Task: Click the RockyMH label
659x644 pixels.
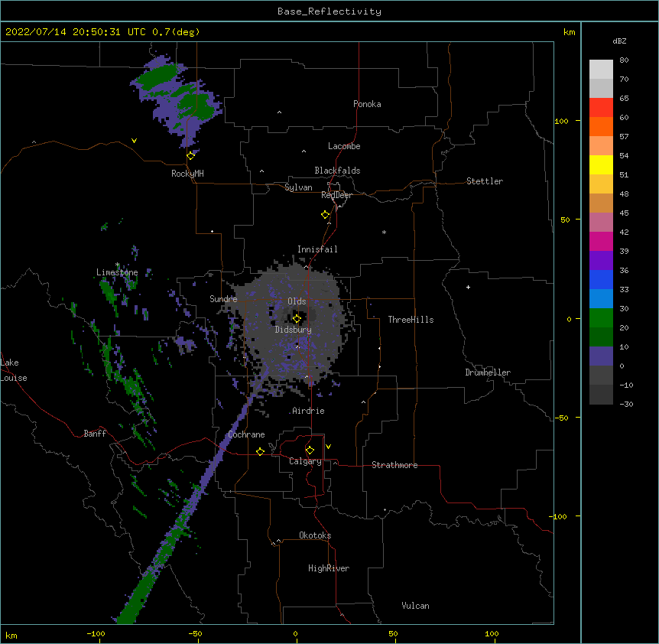Action: click(187, 174)
